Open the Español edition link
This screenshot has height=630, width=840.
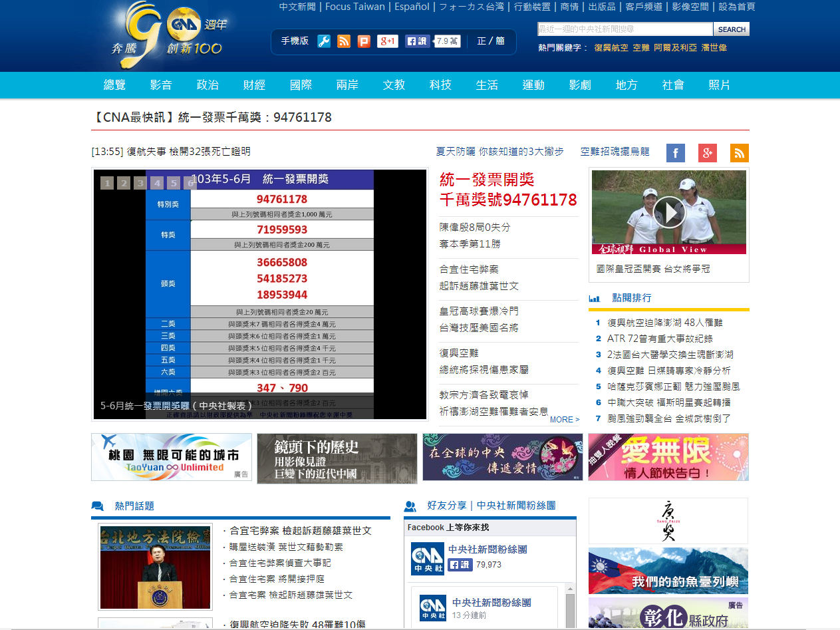(412, 7)
